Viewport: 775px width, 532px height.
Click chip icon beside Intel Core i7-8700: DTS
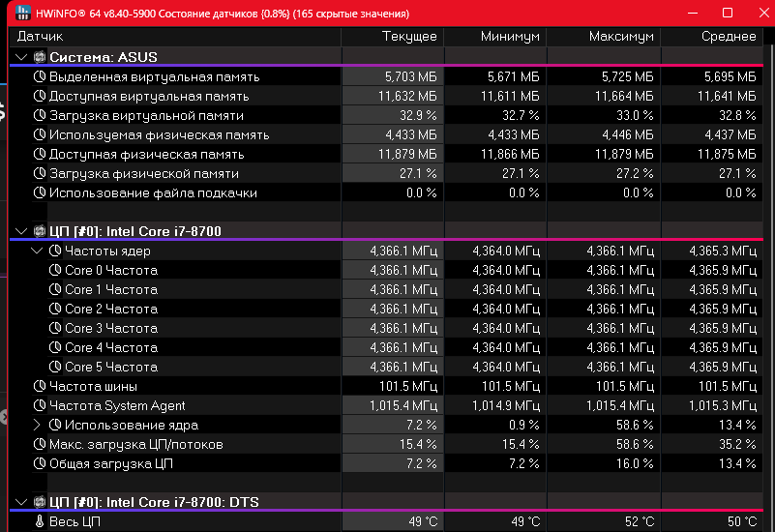coord(40,502)
